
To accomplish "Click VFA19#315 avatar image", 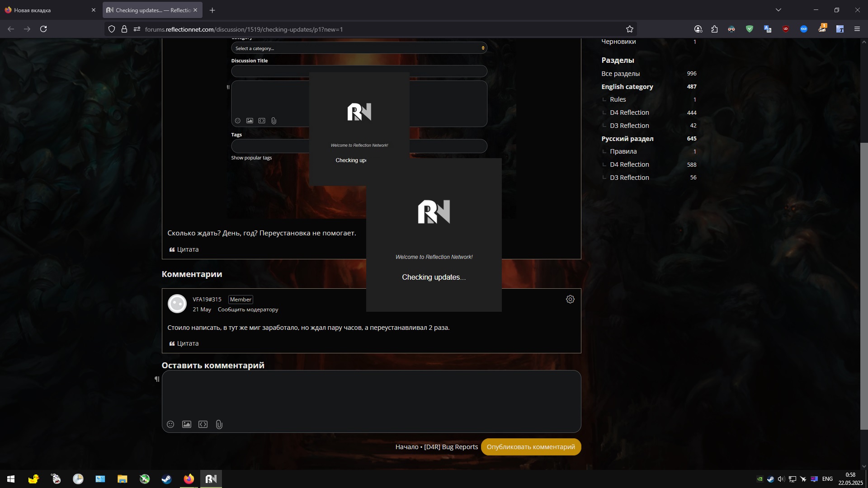I will [x=177, y=304].
